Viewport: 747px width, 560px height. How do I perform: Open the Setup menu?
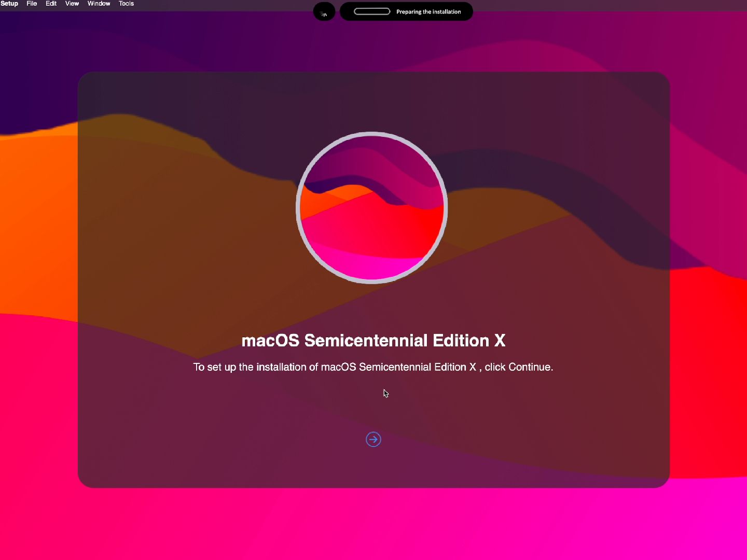[x=9, y=4]
